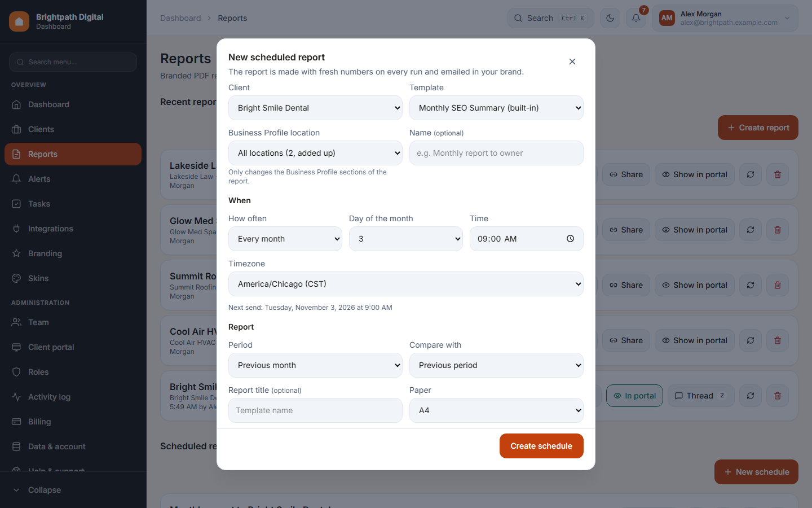Image resolution: width=812 pixels, height=508 pixels.
Task: Choose paper size from the Paper dropdown
Action: coord(496,410)
